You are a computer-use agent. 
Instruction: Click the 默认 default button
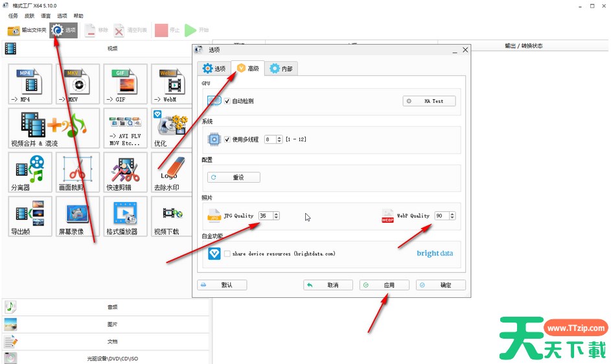coord(222,285)
